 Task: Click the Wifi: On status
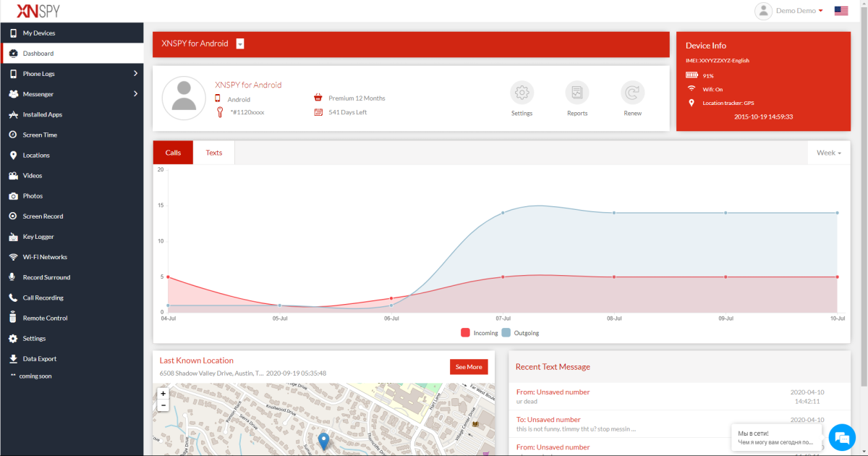pos(712,89)
